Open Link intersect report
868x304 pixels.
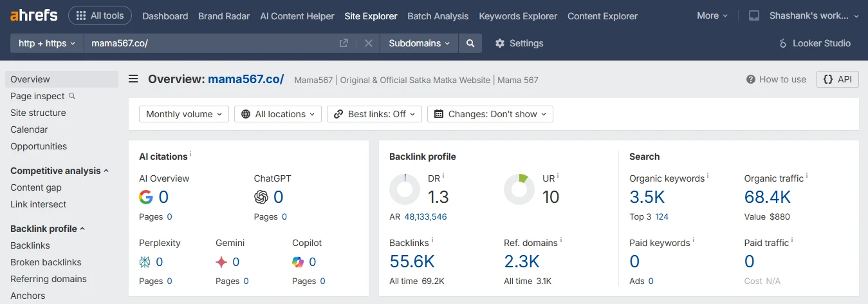pyautogui.click(x=39, y=204)
